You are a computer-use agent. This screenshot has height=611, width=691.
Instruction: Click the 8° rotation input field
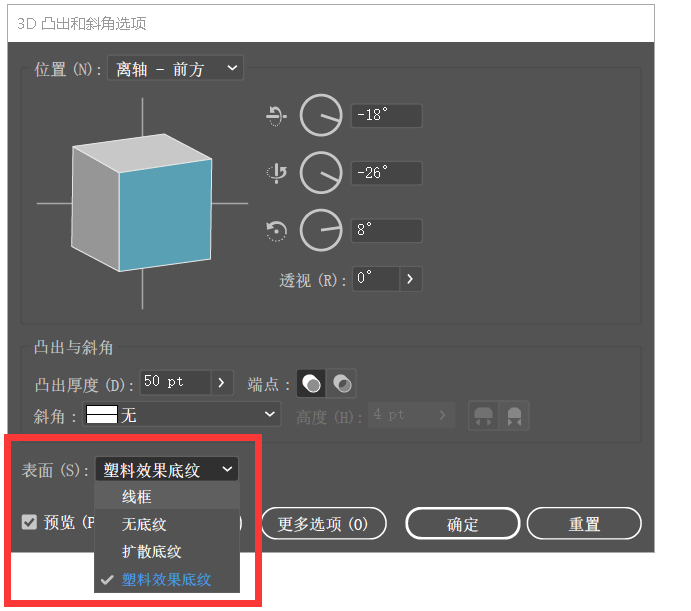[x=386, y=230]
